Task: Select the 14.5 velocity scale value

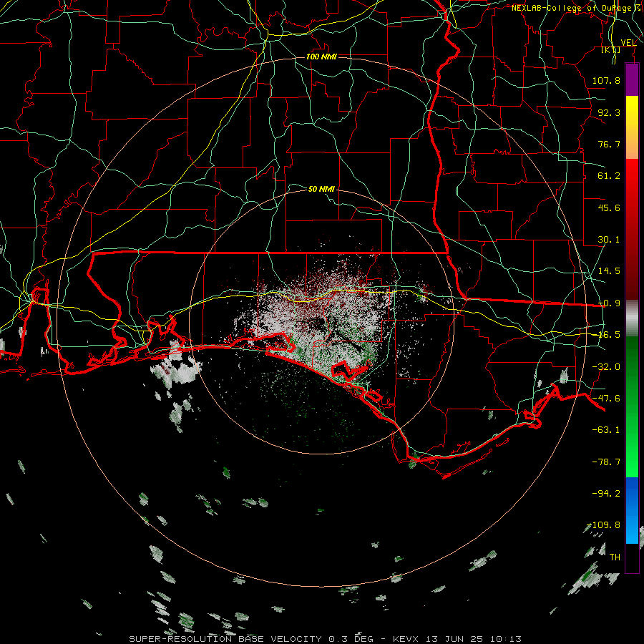Action: pyautogui.click(x=609, y=271)
